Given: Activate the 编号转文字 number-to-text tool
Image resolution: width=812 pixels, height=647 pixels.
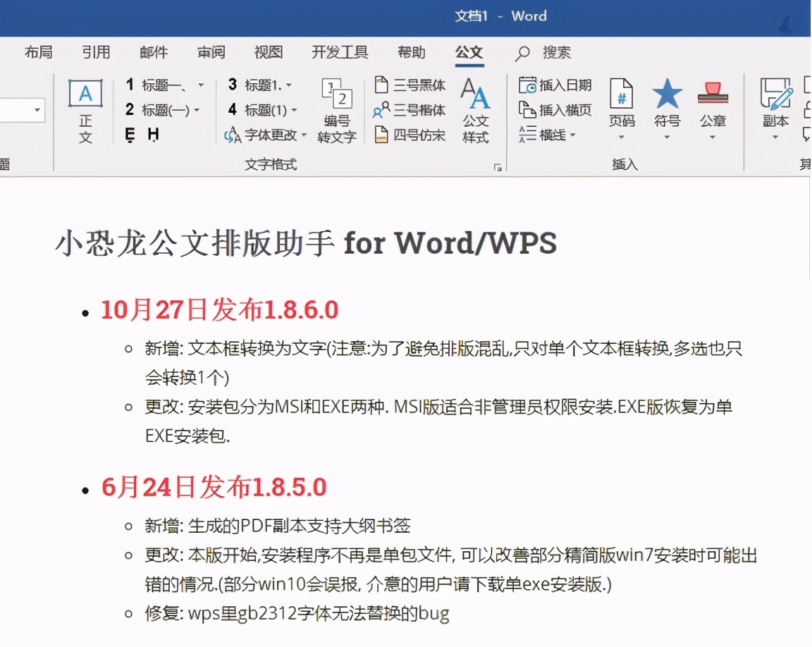Looking at the screenshot, I should coord(336,111).
